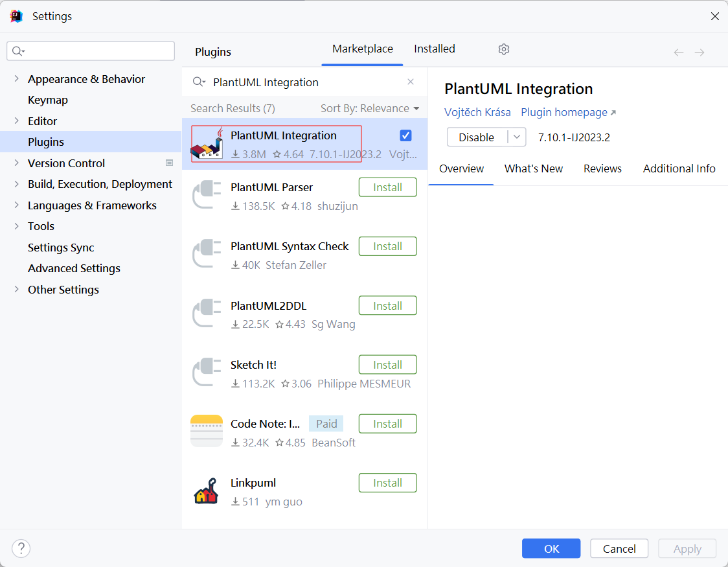Click the Linkpuml plugin icon
The image size is (728, 567).
pos(207,491)
